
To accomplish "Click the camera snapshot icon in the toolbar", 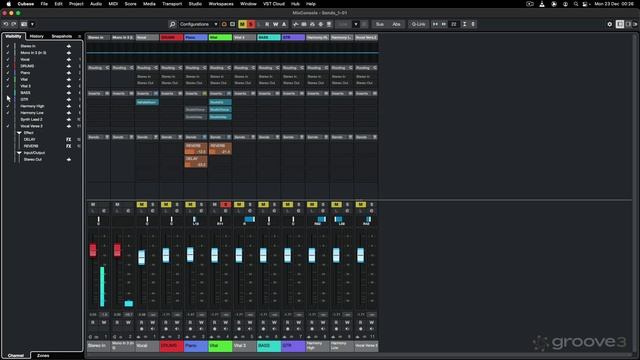I will coord(24,24).
